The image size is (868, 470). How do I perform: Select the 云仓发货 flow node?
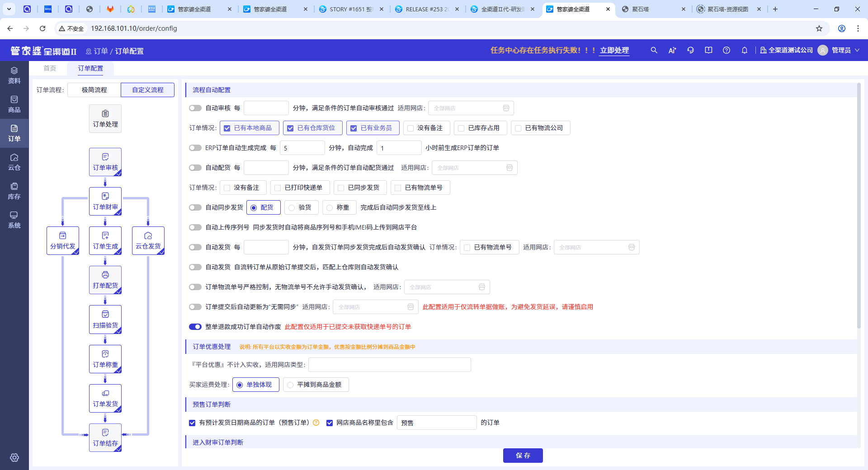pos(148,241)
